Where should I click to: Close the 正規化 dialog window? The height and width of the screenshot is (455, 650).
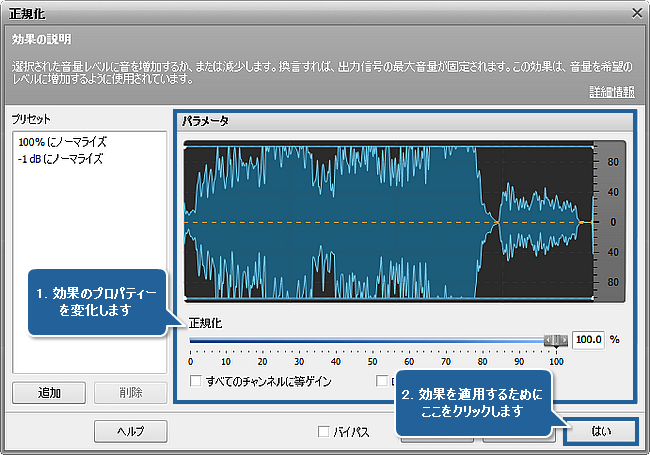pos(636,12)
